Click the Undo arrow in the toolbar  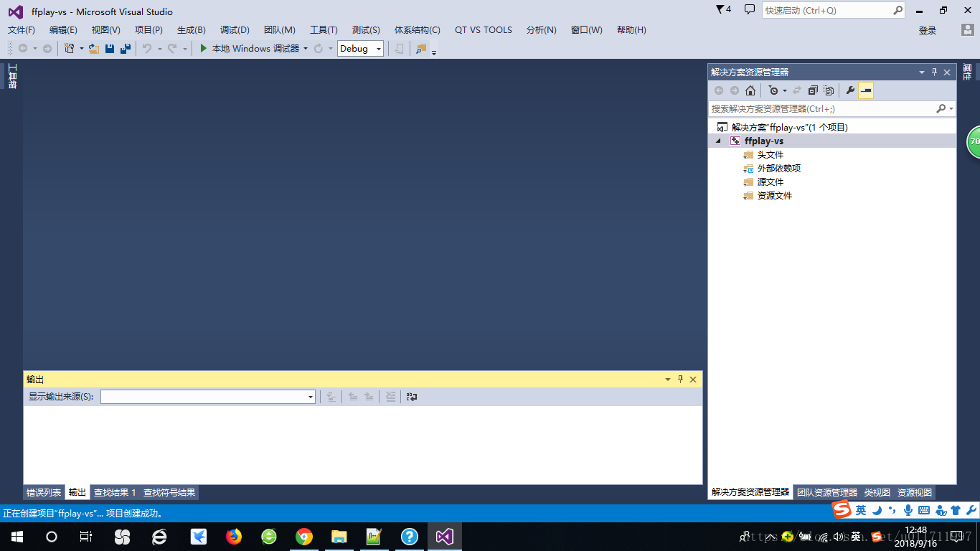146,49
